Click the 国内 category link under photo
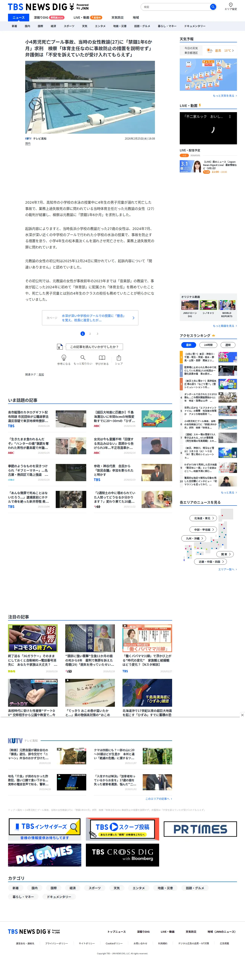The height and width of the screenshot is (980, 245). tap(28, 144)
